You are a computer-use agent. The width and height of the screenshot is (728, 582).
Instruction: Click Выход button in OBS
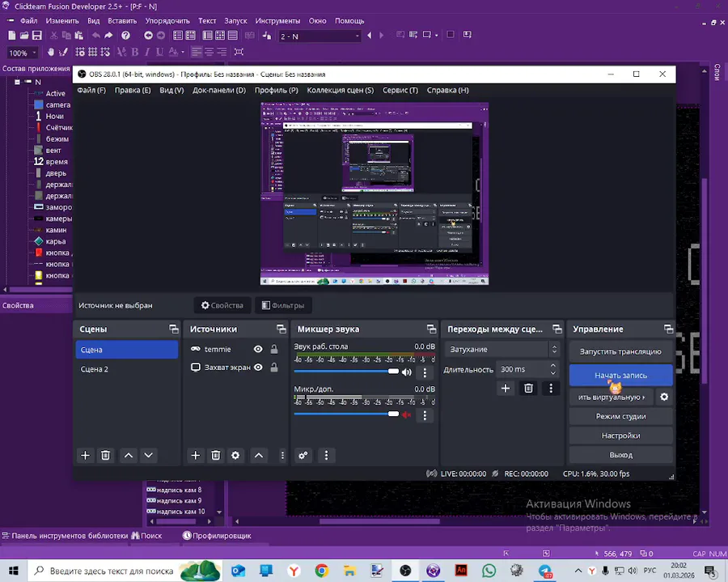(x=620, y=455)
